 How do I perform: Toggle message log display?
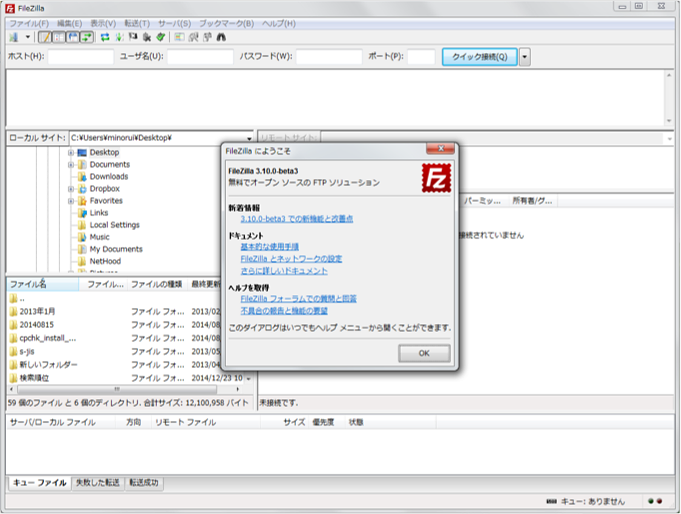45,37
